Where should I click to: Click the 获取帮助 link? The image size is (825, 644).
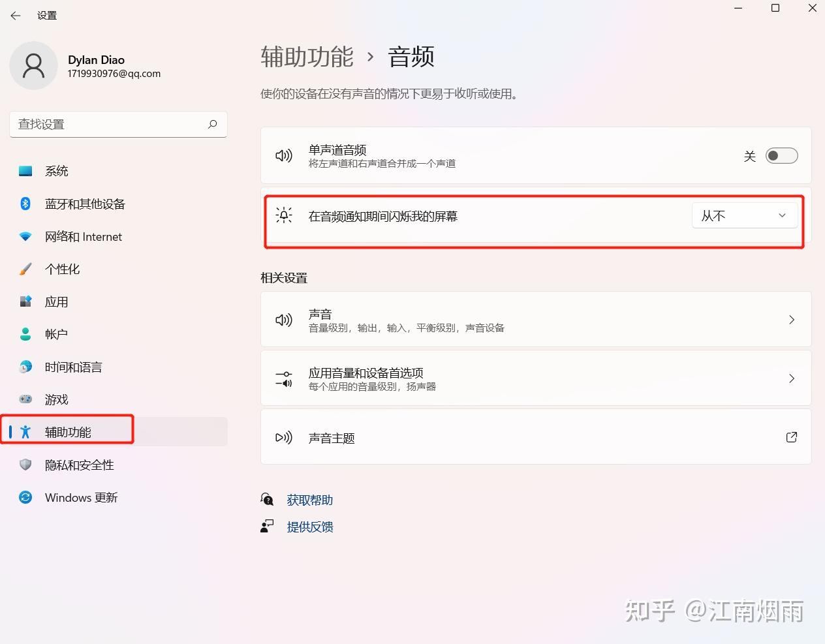[309, 500]
